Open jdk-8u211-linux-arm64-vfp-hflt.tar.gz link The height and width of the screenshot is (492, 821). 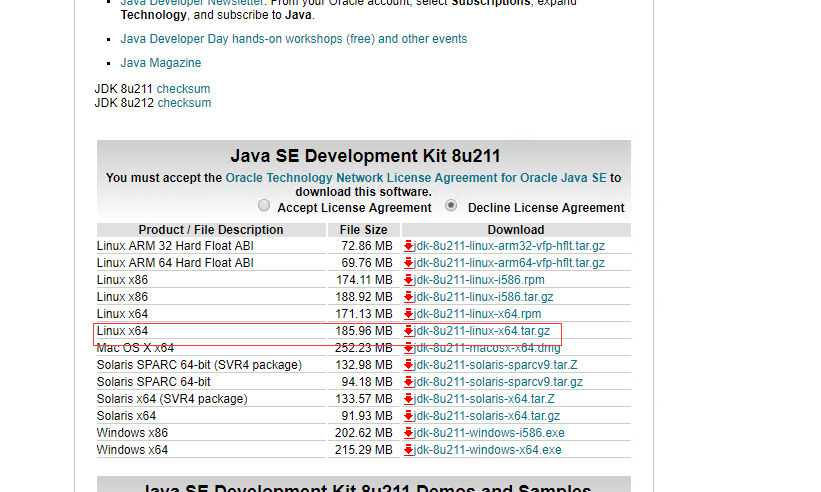coord(509,263)
